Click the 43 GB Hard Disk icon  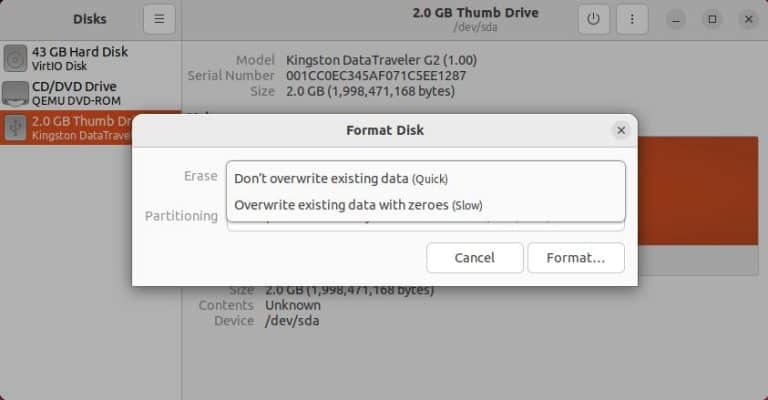15,58
